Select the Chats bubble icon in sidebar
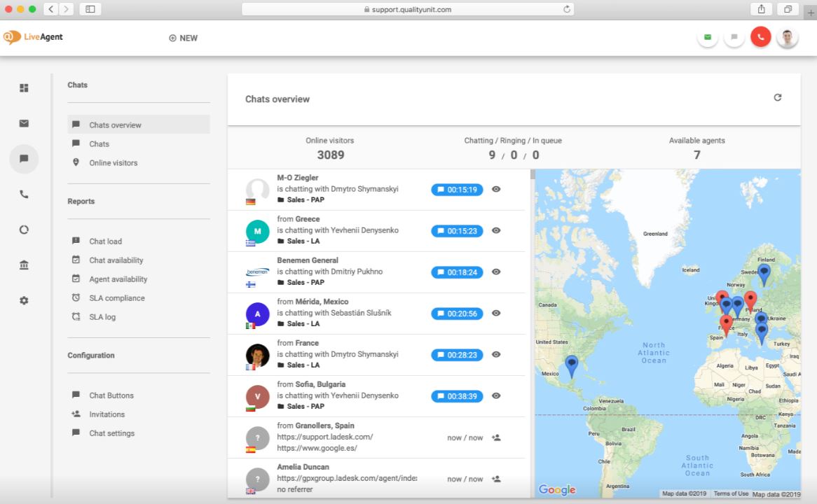The height and width of the screenshot is (504, 817). click(x=24, y=159)
